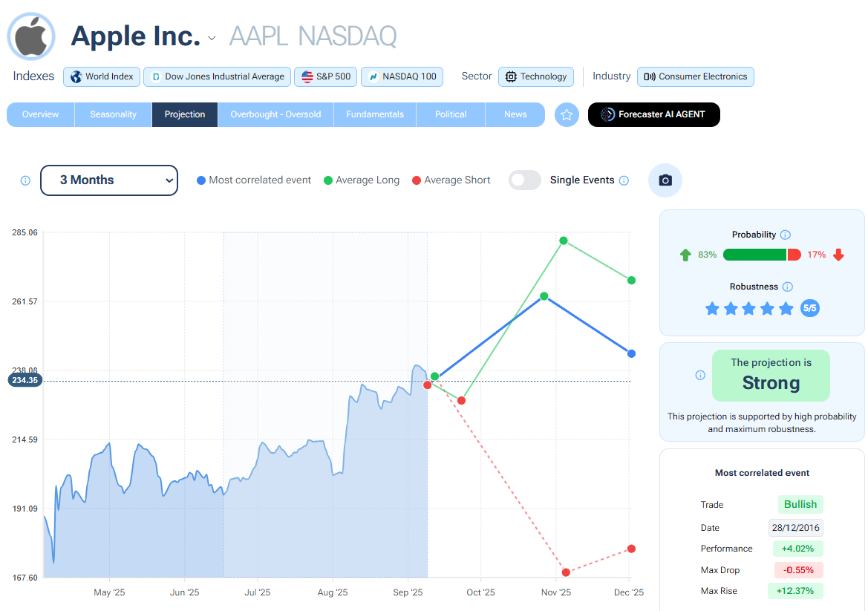
Task: Click the speaker icon in Consumer Electronics
Action: [650, 76]
